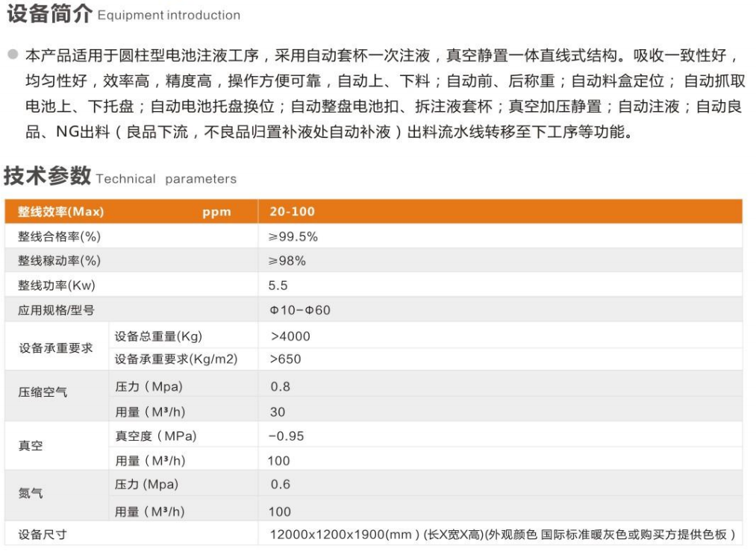Image resolution: width=756 pixels, height=554 pixels.
Task: Click the 设备总重量(Kg) label
Action: (x=158, y=336)
